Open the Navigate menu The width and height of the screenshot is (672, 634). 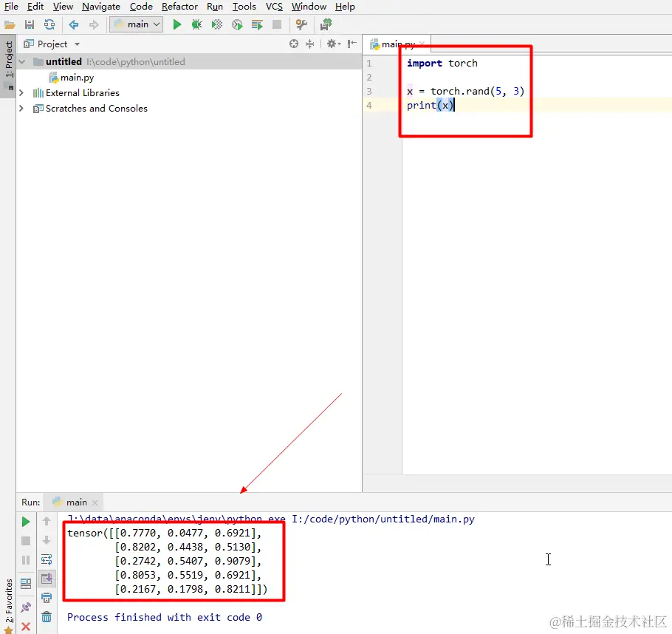coord(100,7)
